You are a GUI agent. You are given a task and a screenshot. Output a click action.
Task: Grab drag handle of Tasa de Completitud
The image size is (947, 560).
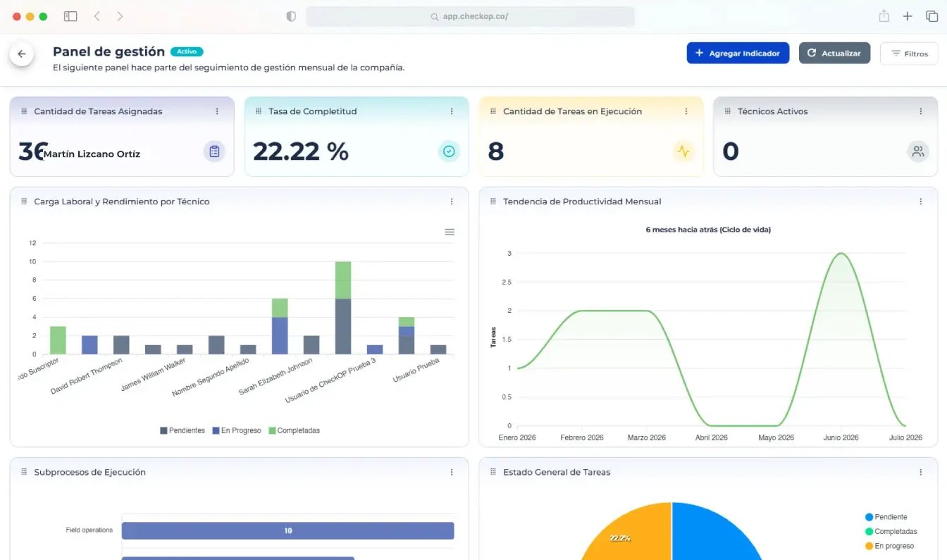point(259,111)
